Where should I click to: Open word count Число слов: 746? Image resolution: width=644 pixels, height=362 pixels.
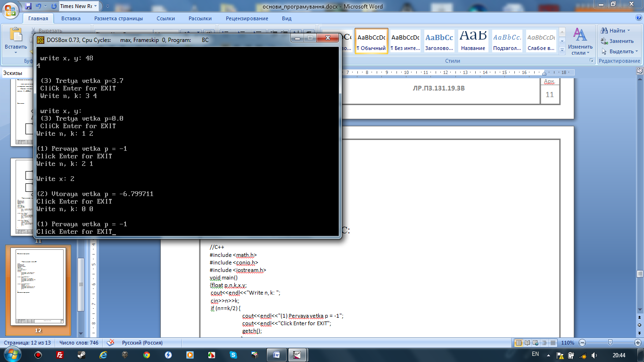[x=78, y=343]
